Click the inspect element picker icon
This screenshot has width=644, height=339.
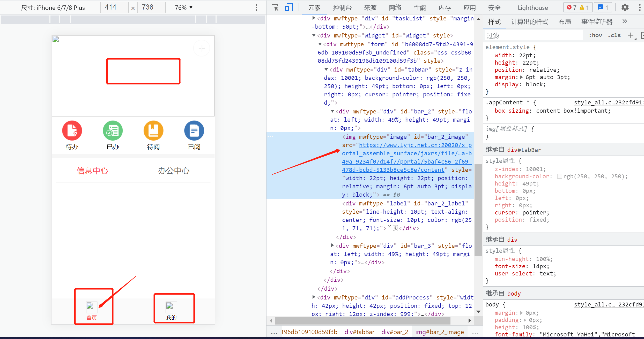tap(275, 7)
